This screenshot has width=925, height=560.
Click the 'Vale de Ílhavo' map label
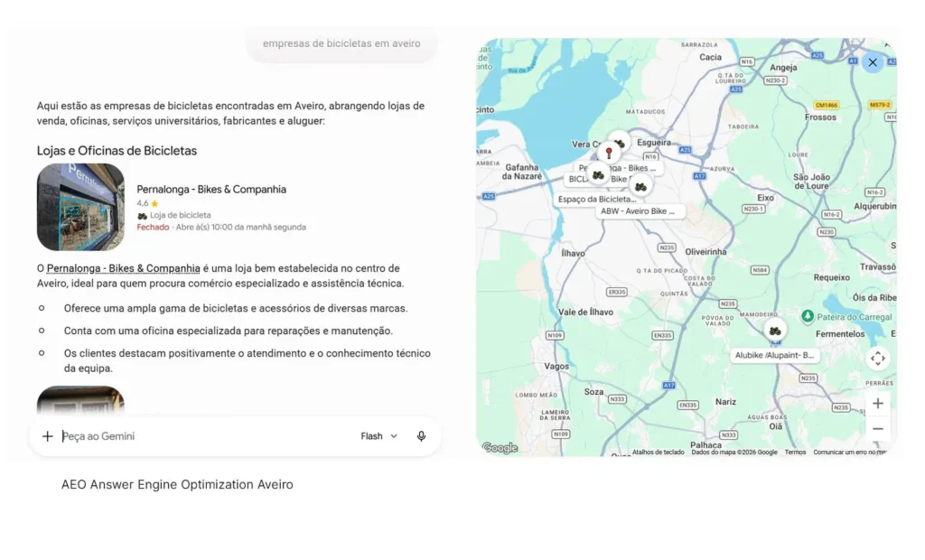(x=585, y=313)
